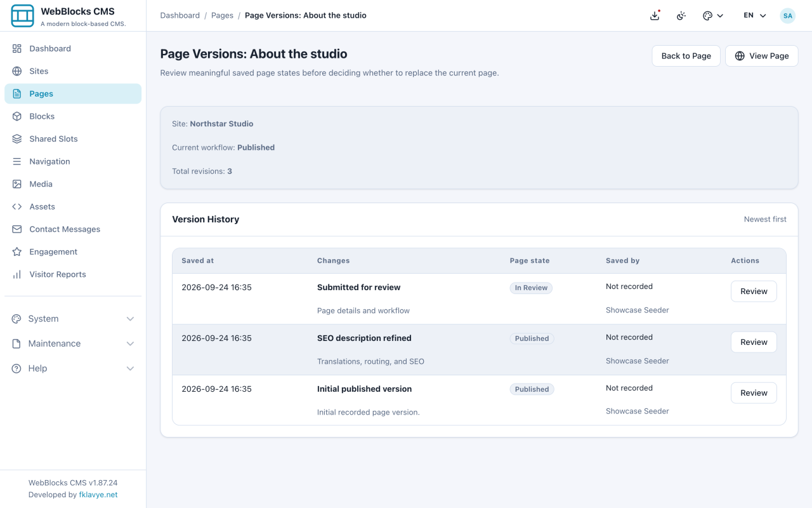Open the downloads icon with red dot
This screenshot has height=508, width=812.
point(655,16)
